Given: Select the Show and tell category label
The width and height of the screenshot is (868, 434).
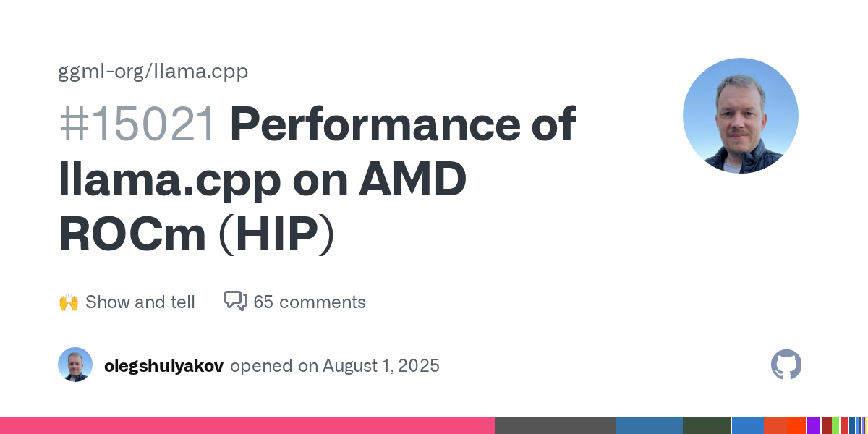Looking at the screenshot, I should (140, 302).
